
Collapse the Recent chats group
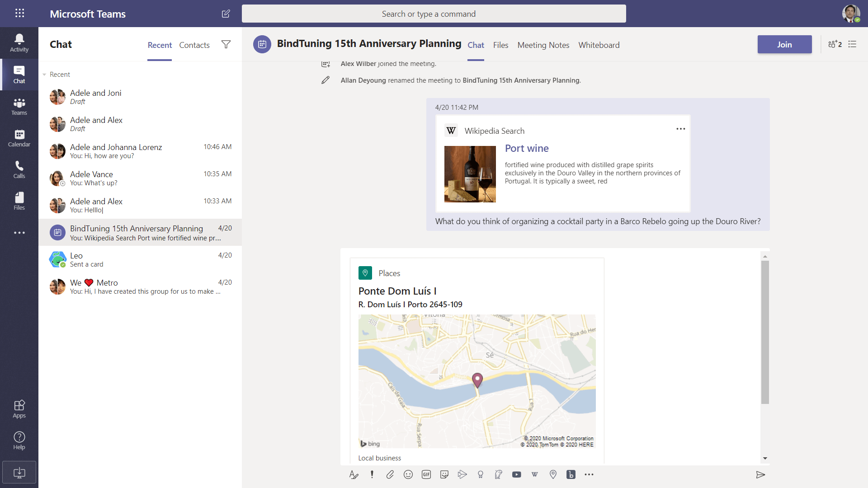(x=44, y=75)
